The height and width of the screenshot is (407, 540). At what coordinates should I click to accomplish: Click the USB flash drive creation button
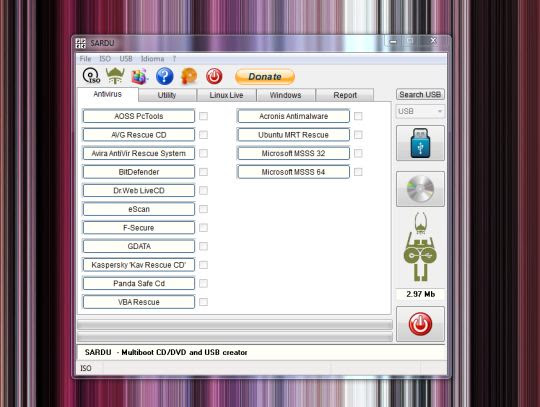420,143
